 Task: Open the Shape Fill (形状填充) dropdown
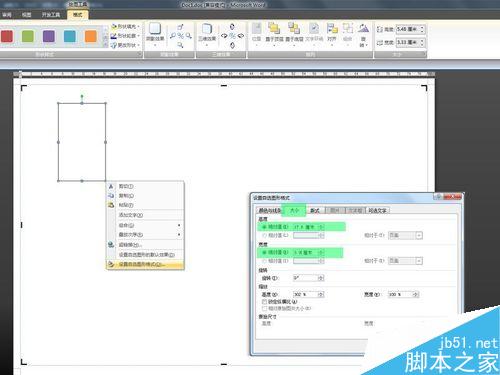(x=125, y=26)
